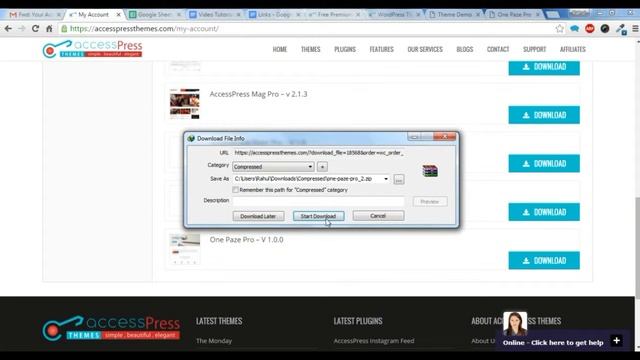Click One Paze Pro – V 1.0.0 title

pyautogui.click(x=247, y=240)
